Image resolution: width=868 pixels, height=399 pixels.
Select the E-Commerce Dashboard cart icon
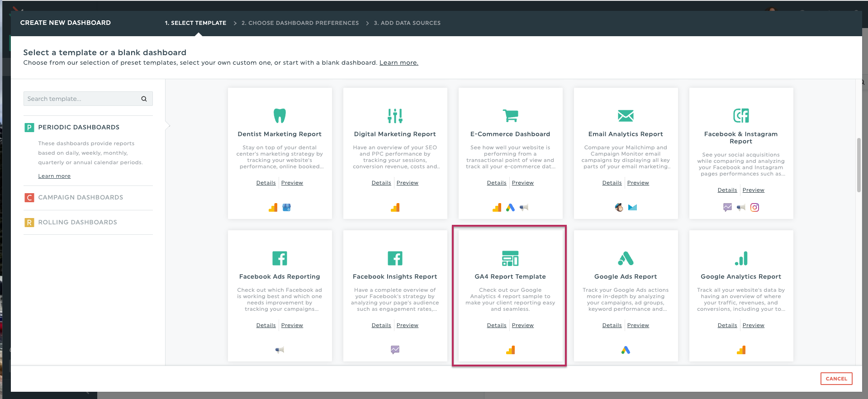tap(510, 115)
